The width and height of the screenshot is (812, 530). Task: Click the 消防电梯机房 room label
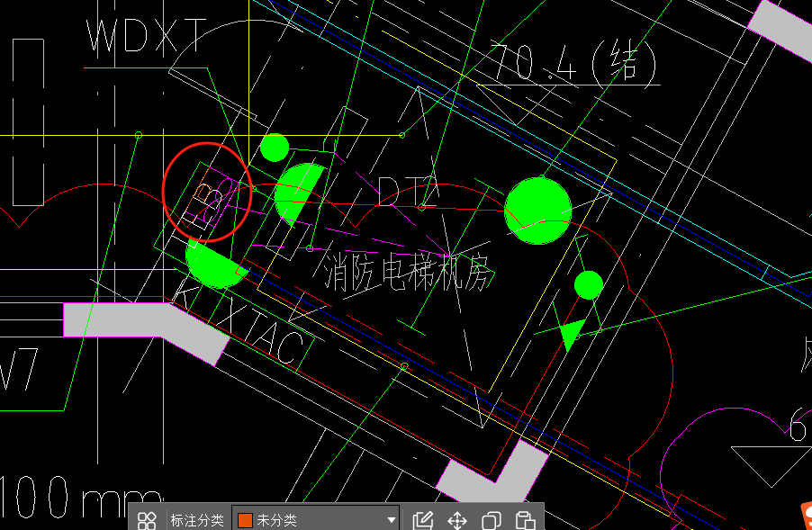[x=407, y=273]
